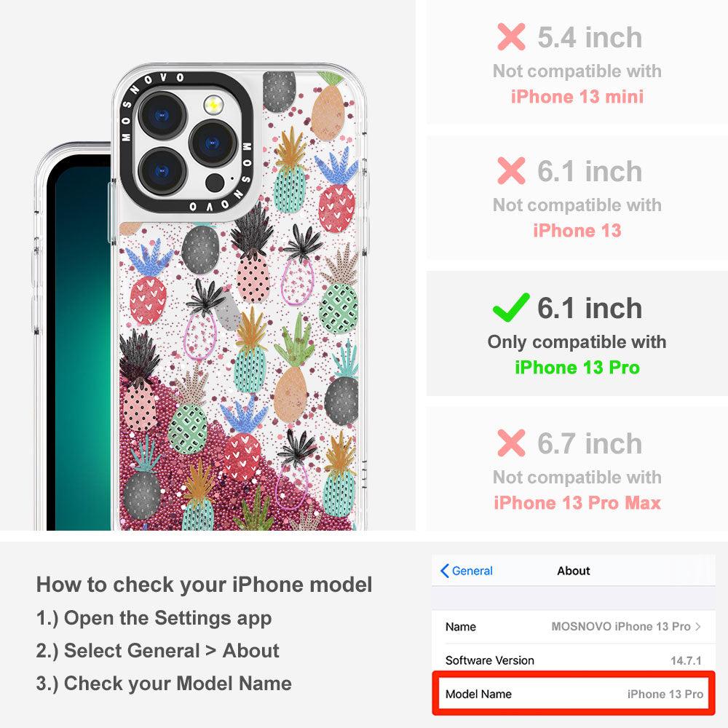Screen dimensions: 728x728
Task: Click the green checkmark beside 6.1 inch
Action: coord(511,307)
